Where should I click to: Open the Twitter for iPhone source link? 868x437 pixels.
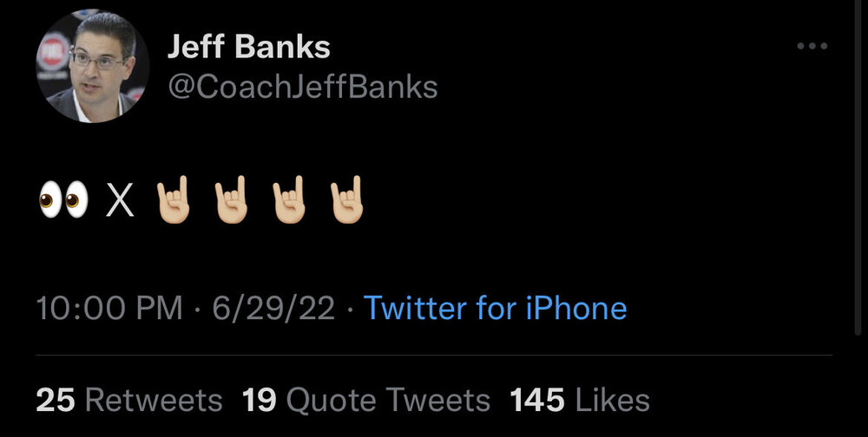495,309
